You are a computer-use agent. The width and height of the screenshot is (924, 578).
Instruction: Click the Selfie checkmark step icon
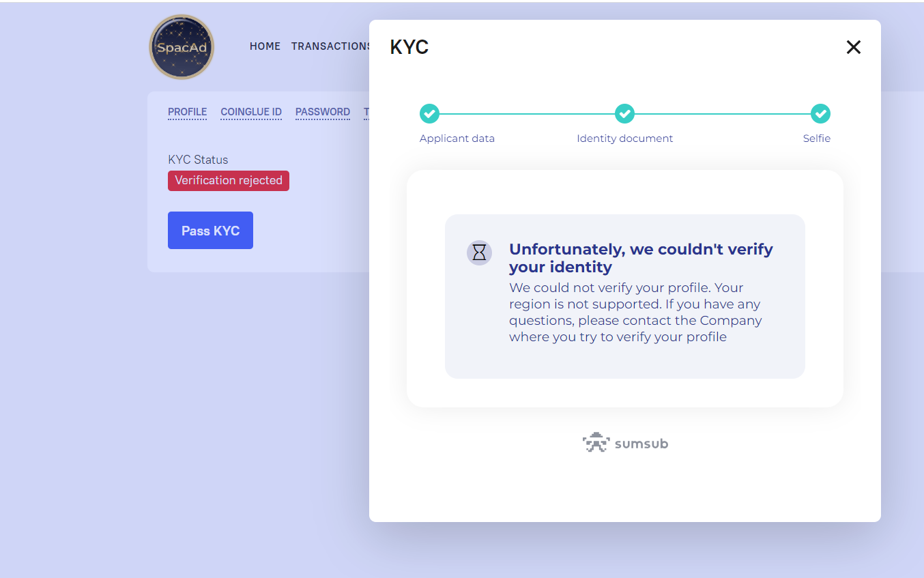pyautogui.click(x=820, y=114)
